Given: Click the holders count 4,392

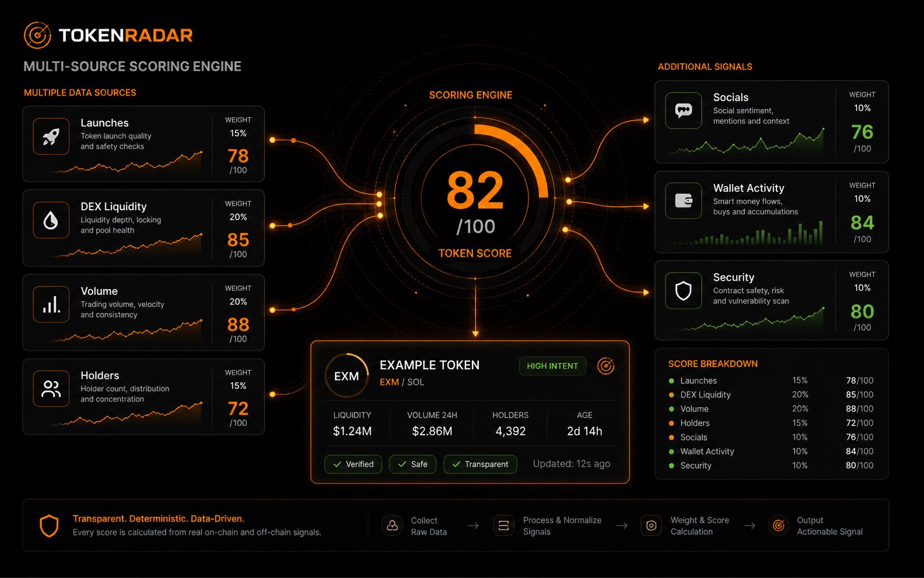Looking at the screenshot, I should 510,431.
